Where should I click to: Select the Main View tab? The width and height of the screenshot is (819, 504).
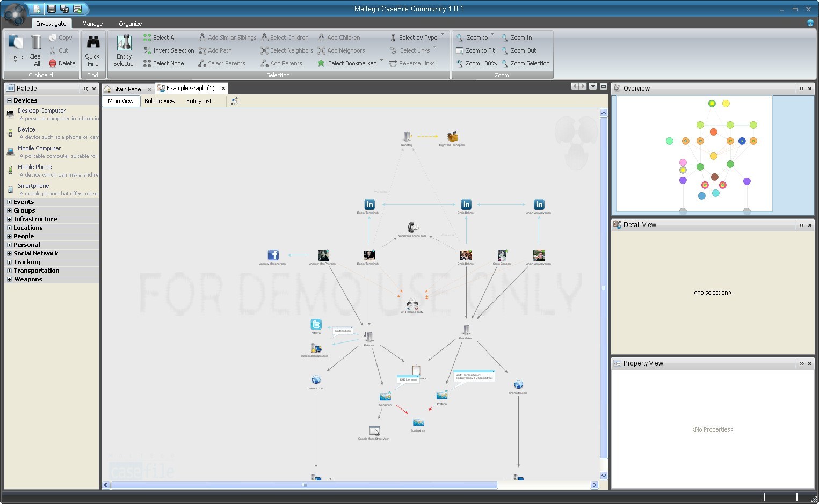click(121, 101)
